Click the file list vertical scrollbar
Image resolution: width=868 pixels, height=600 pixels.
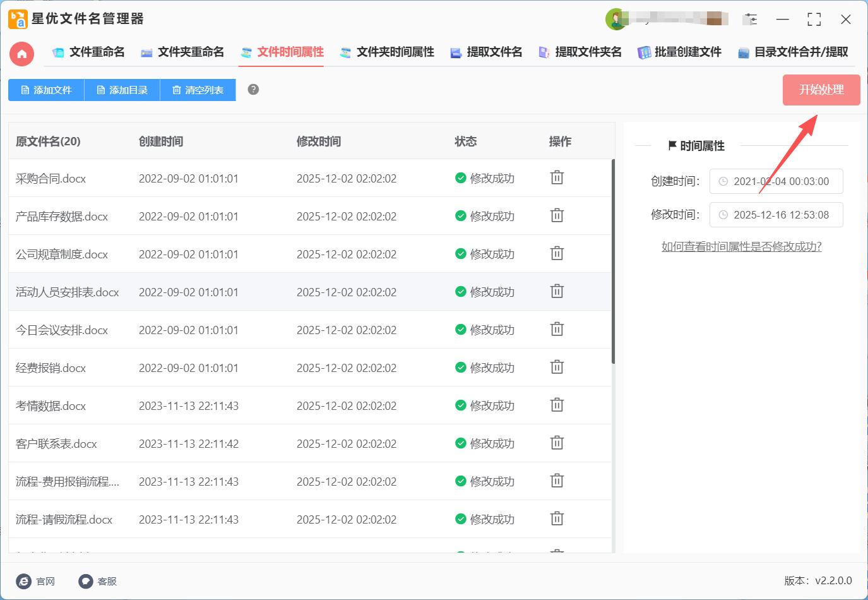click(613, 261)
